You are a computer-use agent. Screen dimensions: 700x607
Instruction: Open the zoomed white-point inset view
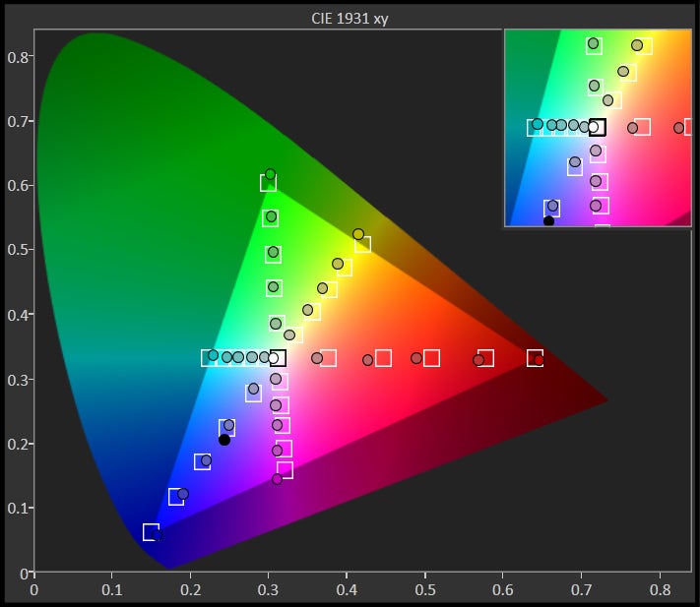(598, 128)
